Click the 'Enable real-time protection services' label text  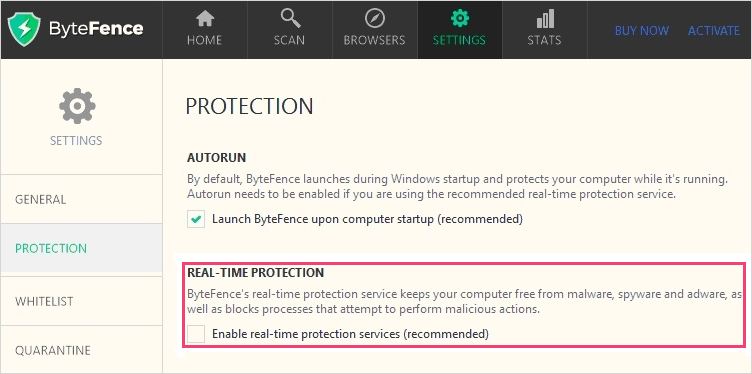(350, 334)
